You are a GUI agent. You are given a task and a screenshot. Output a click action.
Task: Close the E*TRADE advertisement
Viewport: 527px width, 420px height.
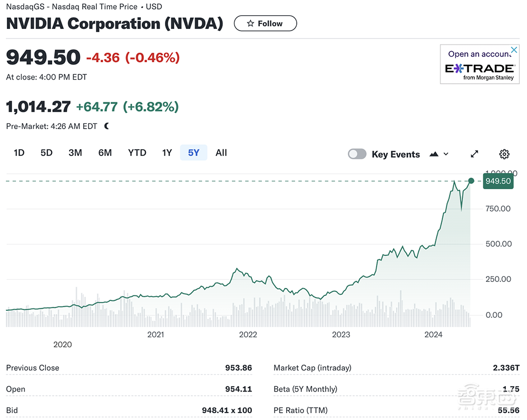514,50
